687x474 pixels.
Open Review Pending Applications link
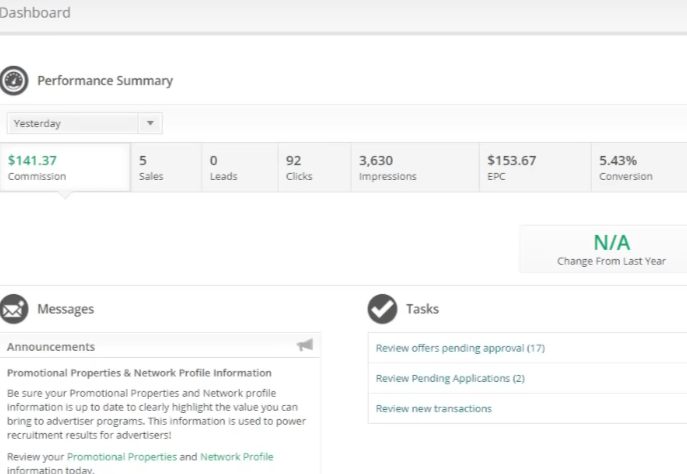coord(449,378)
